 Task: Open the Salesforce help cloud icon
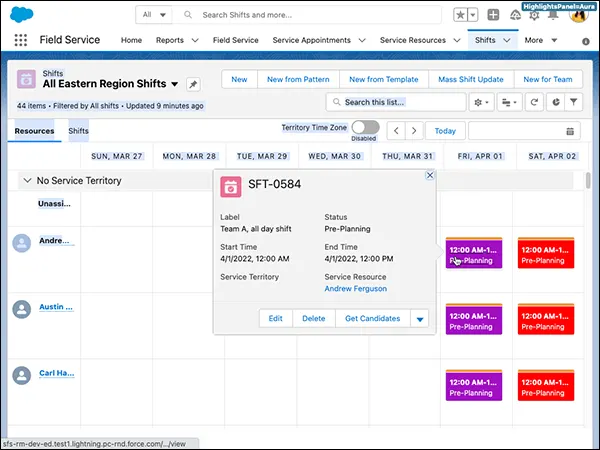coord(515,15)
